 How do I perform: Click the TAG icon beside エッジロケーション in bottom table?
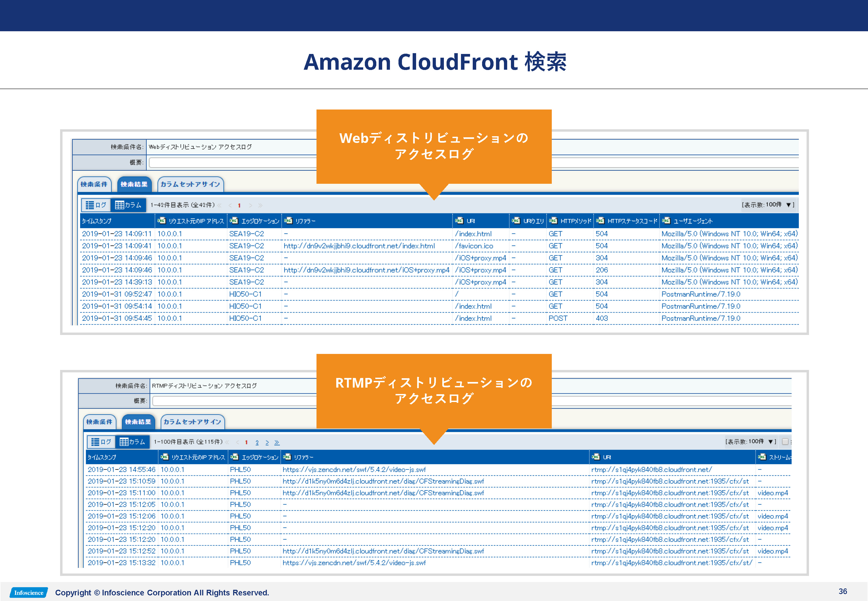point(234,457)
